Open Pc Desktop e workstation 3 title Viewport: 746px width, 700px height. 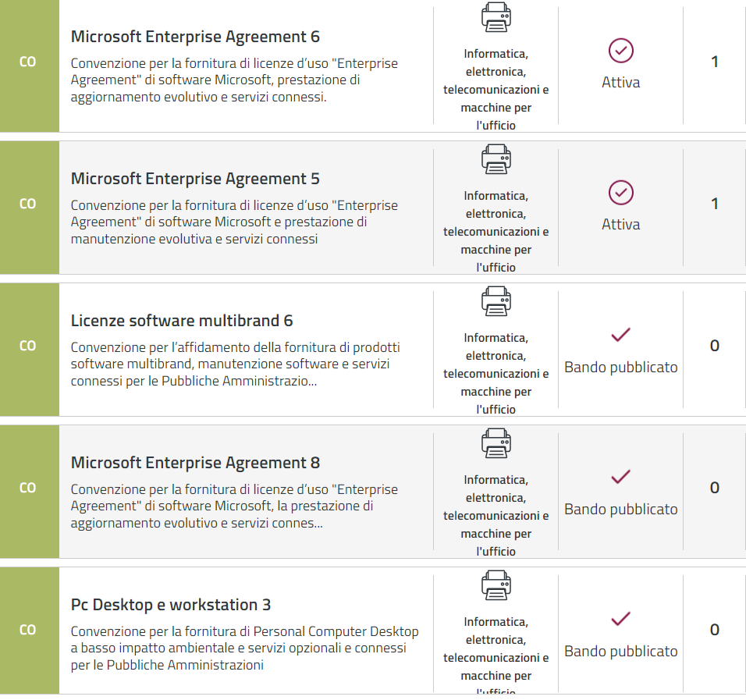(171, 605)
